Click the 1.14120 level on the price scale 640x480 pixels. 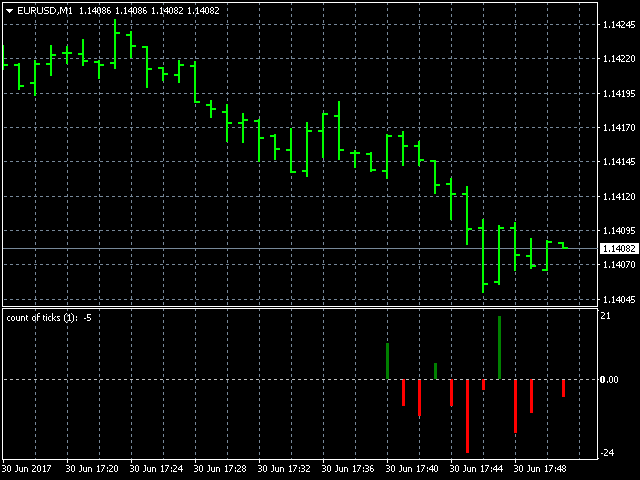619,196
